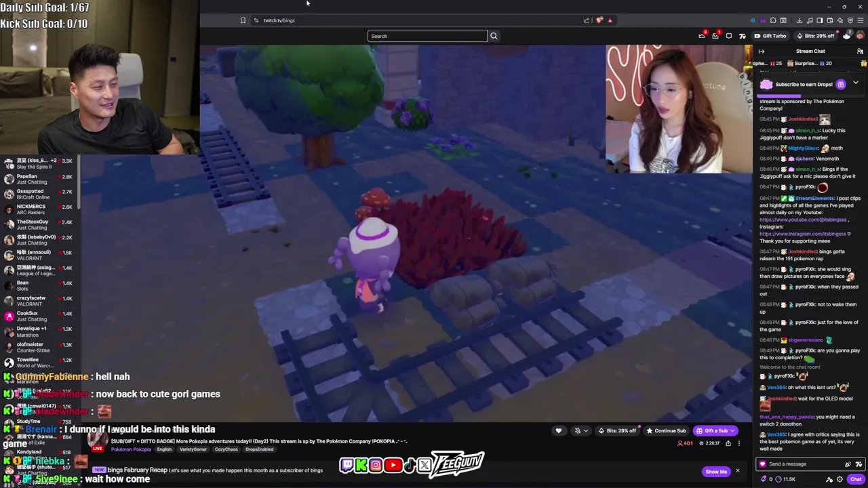Click the Show Me button
This screenshot has width=868, height=488.
click(716, 472)
